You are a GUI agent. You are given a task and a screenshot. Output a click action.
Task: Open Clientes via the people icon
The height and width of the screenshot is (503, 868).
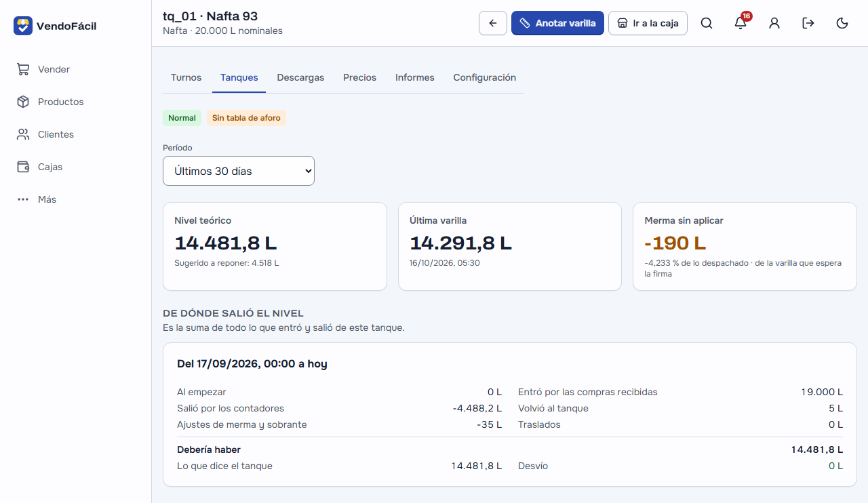pos(23,134)
